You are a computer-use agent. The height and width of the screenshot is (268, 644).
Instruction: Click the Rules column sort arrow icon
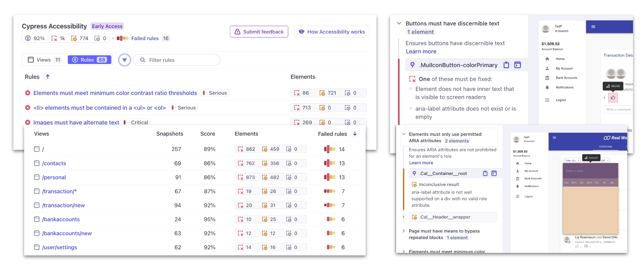coord(48,77)
